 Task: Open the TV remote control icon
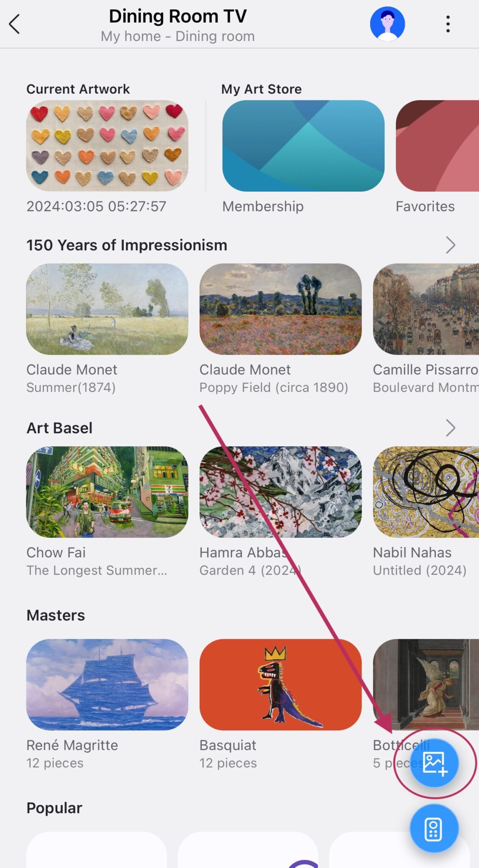(x=434, y=829)
